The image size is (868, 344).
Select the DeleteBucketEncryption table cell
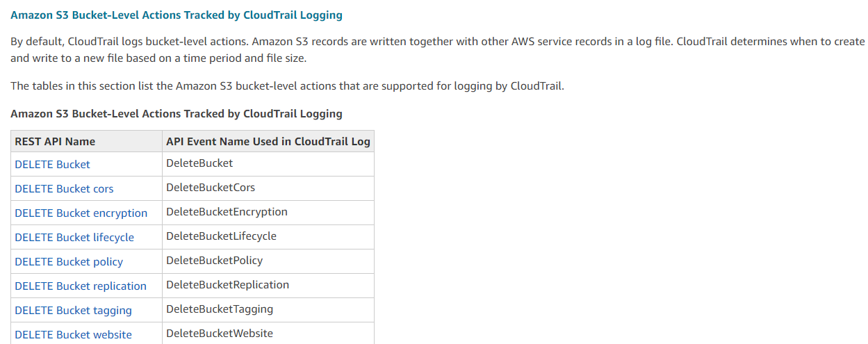(227, 212)
